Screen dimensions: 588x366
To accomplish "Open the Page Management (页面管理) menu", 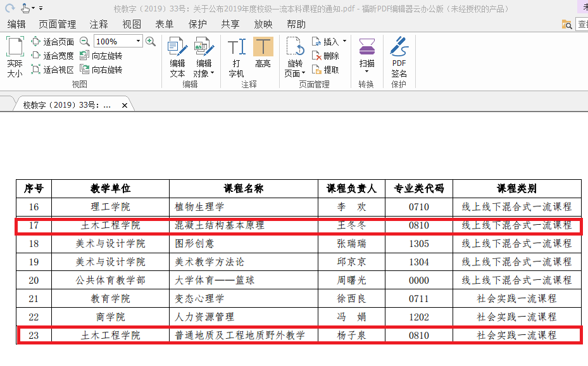I will (57, 24).
